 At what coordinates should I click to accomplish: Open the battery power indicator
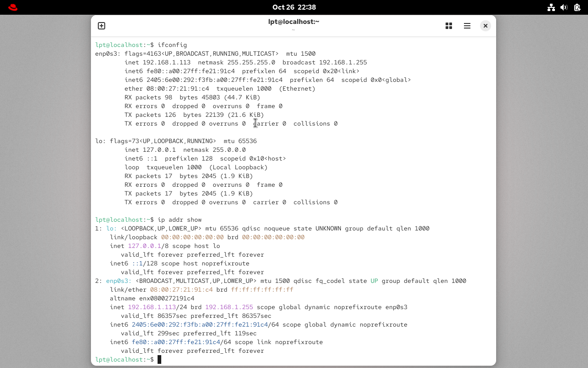click(x=577, y=7)
